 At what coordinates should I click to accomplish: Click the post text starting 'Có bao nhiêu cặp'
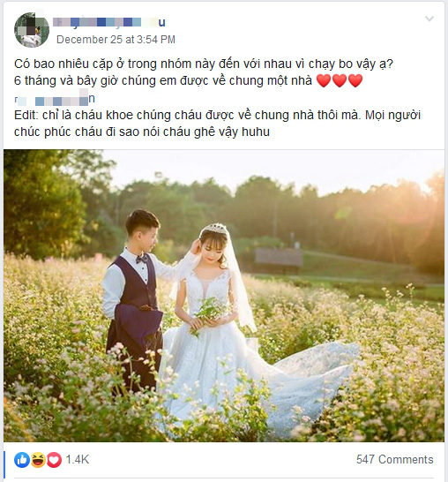pyautogui.click(x=204, y=64)
